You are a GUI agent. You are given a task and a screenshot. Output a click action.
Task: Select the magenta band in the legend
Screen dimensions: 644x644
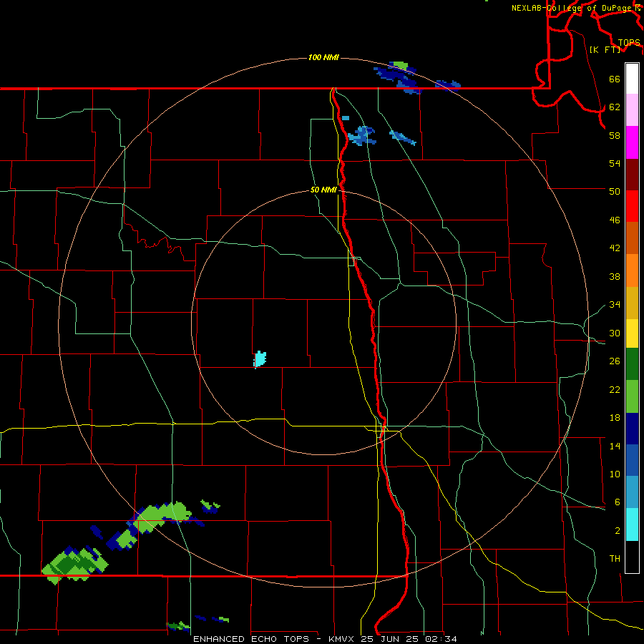click(x=632, y=142)
